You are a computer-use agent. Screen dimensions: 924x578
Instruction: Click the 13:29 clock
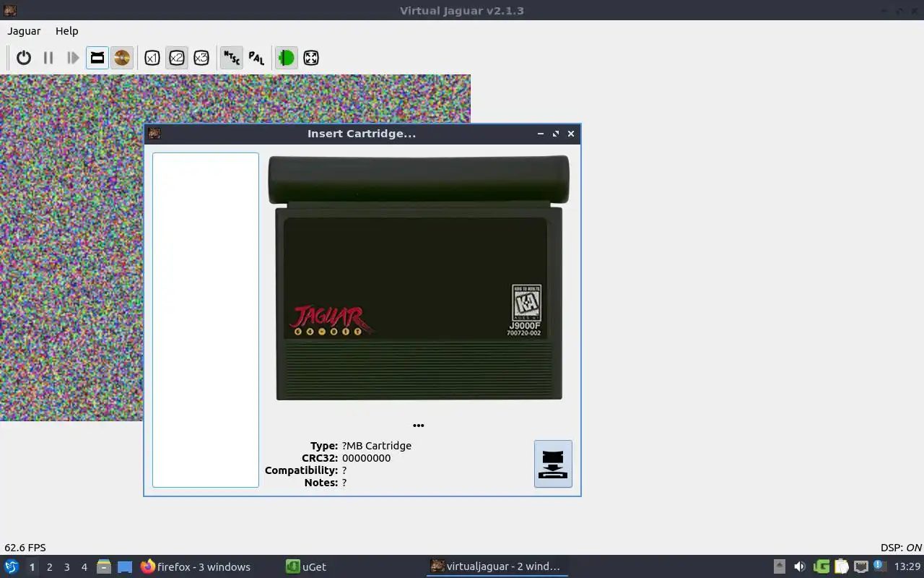(x=907, y=566)
